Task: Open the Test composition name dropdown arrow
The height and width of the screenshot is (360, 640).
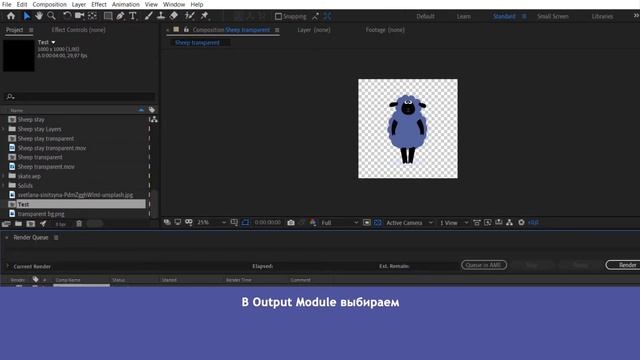Action: (x=53, y=42)
